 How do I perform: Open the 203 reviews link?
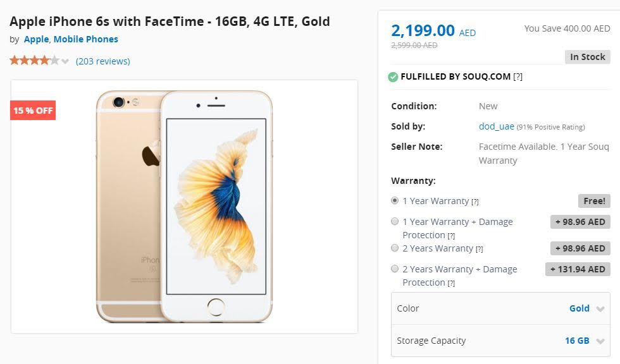(x=102, y=61)
